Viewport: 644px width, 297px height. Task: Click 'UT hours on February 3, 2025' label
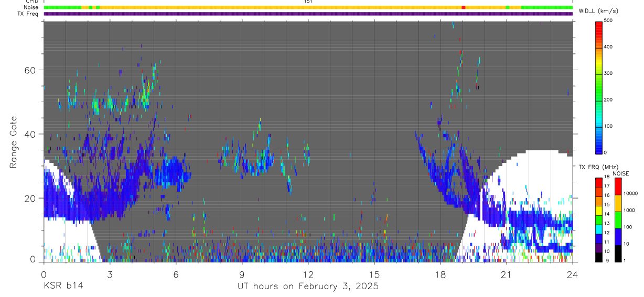click(308, 287)
